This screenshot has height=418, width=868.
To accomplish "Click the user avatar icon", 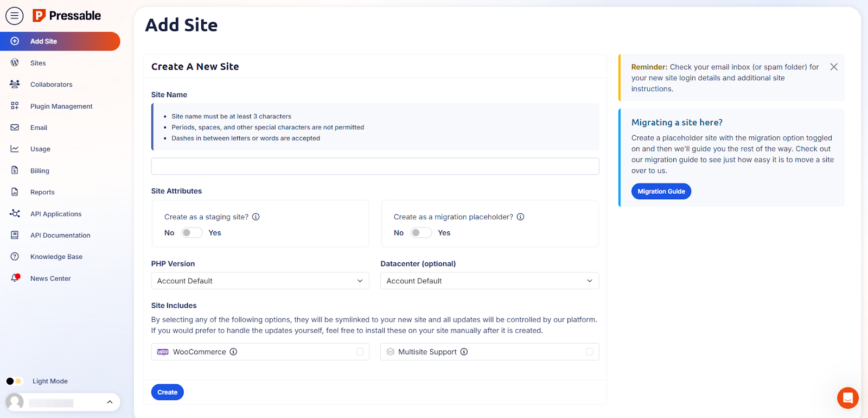I will coord(15,402).
